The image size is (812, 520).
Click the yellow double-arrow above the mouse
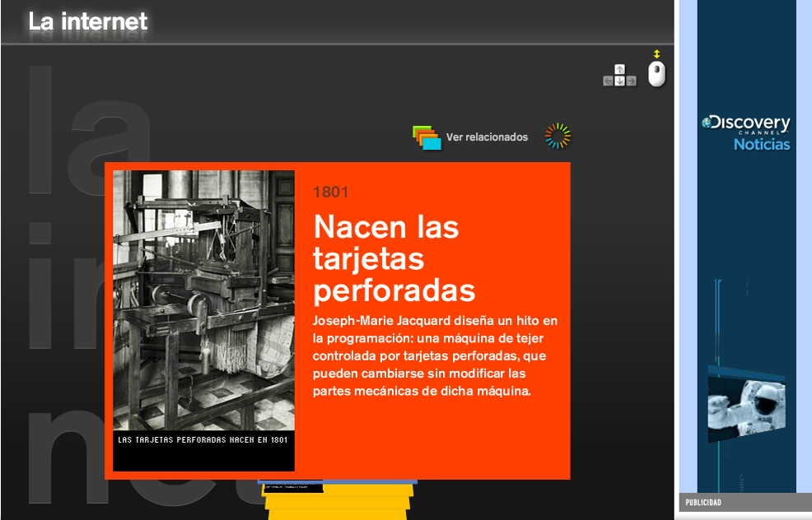tap(656, 54)
